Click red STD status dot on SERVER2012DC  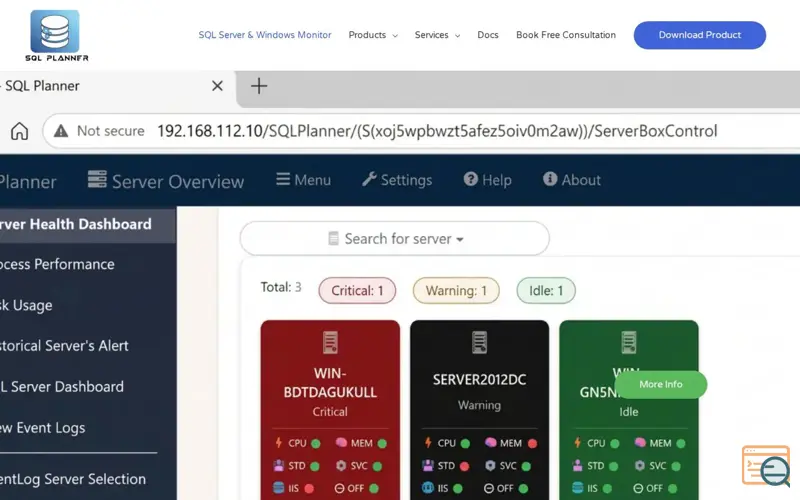tap(464, 466)
